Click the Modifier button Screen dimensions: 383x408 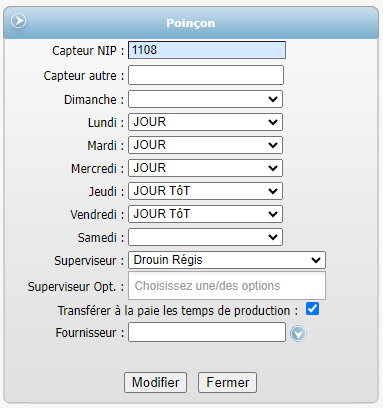(155, 382)
